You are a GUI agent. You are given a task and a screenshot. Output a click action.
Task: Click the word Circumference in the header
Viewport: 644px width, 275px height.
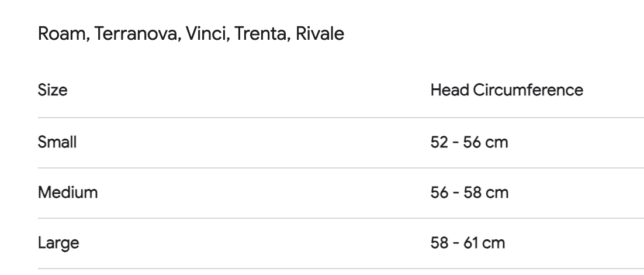pos(528,90)
